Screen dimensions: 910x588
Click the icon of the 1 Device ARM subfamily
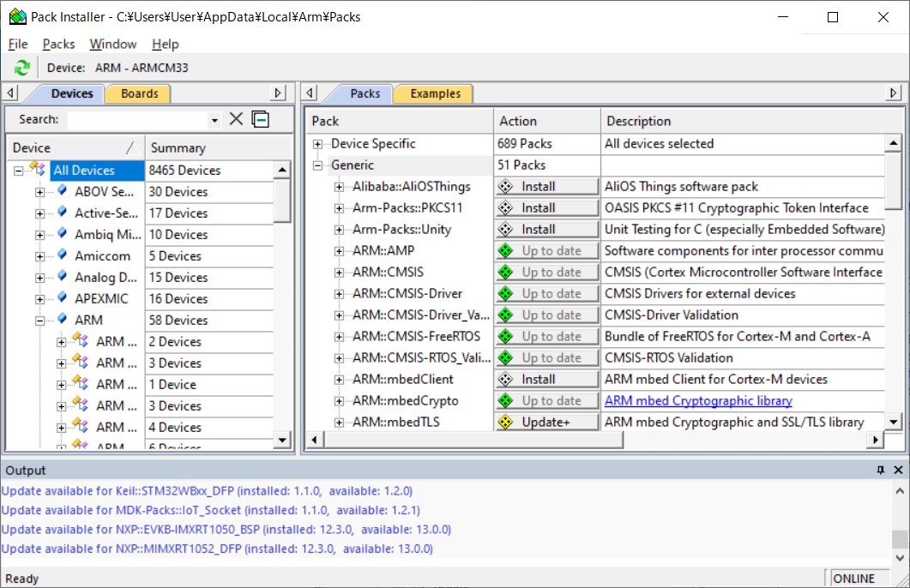(81, 384)
